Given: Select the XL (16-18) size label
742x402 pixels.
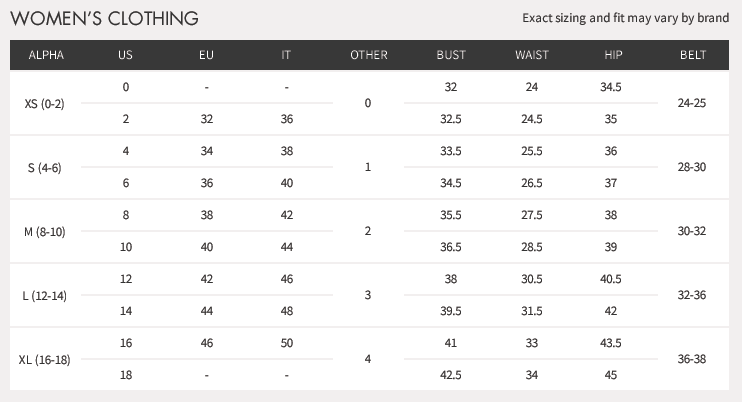Looking at the screenshot, I should (44, 360).
